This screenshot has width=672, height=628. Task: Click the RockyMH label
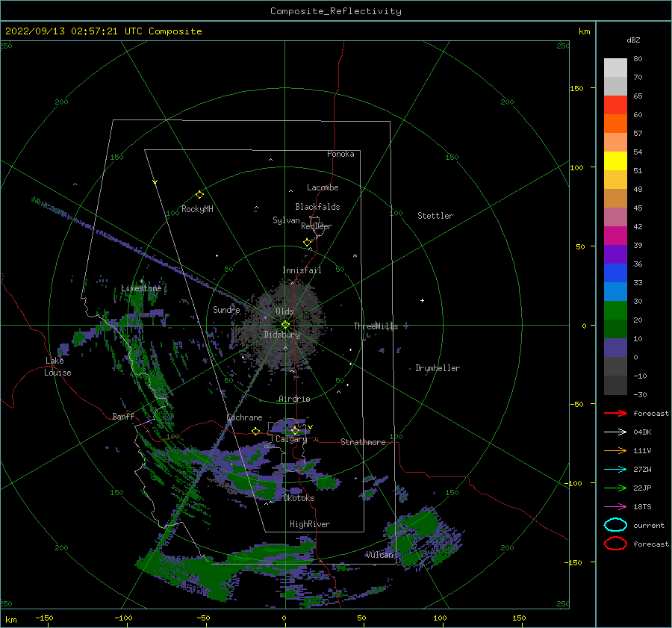(197, 209)
